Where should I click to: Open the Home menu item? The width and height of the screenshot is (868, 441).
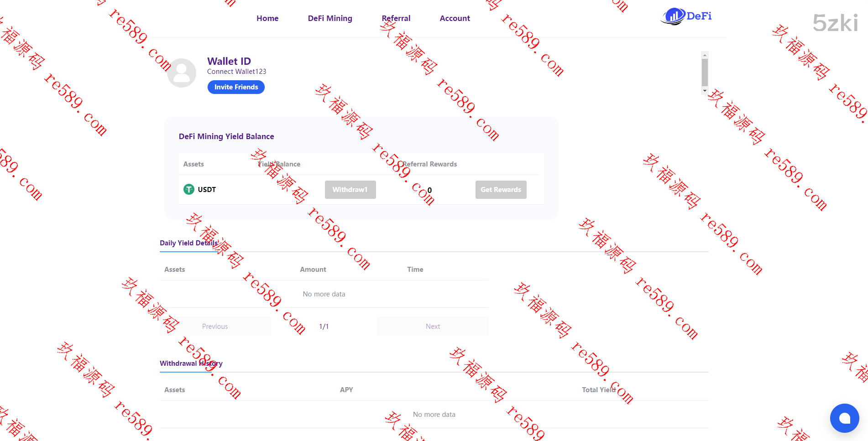(x=267, y=18)
